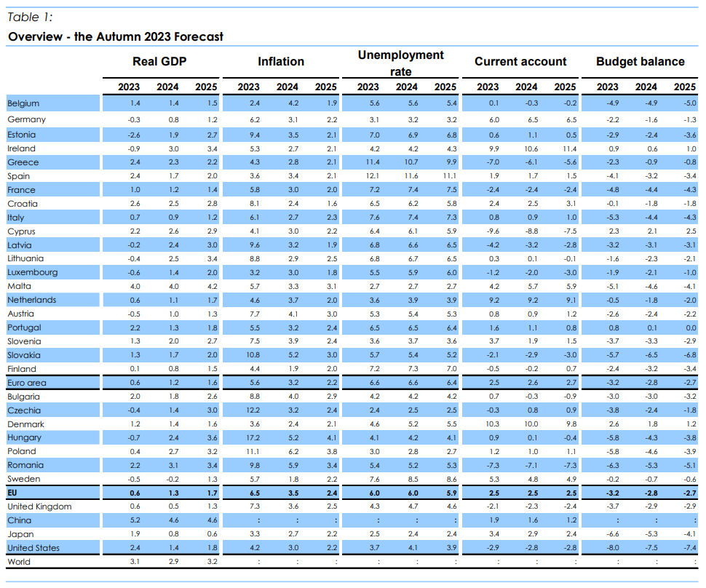706x588 pixels.
Task: Select the 'Ireland' row label
Action: tap(21, 148)
